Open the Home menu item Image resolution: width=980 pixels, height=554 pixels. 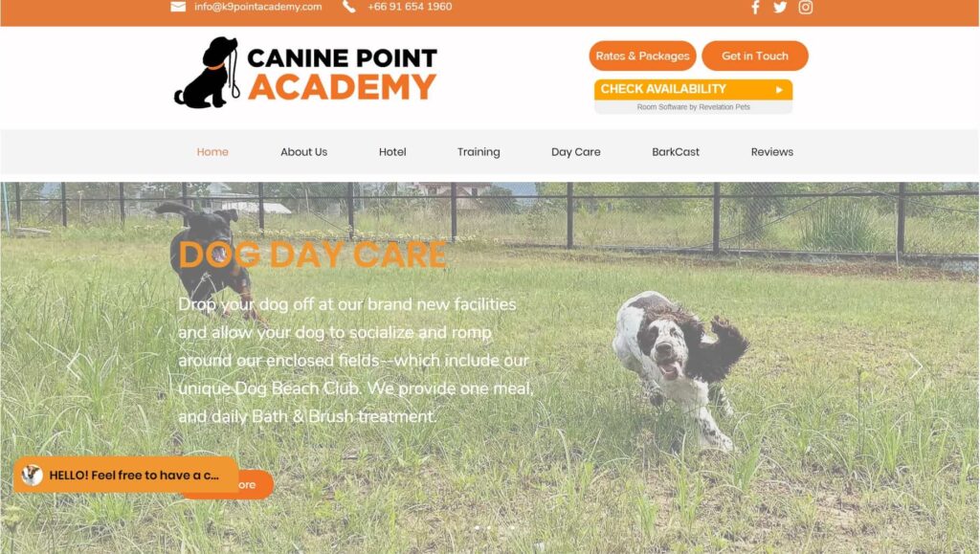tap(212, 152)
